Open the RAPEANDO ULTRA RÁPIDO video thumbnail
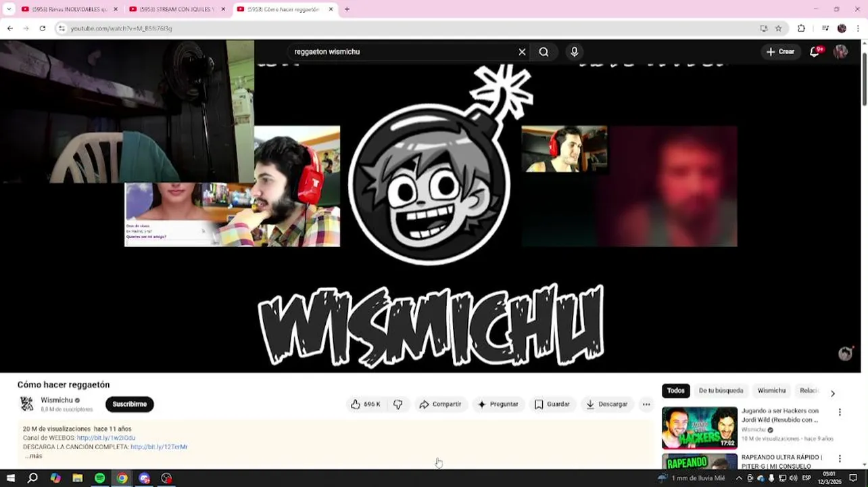The width and height of the screenshot is (868, 487). click(700, 462)
